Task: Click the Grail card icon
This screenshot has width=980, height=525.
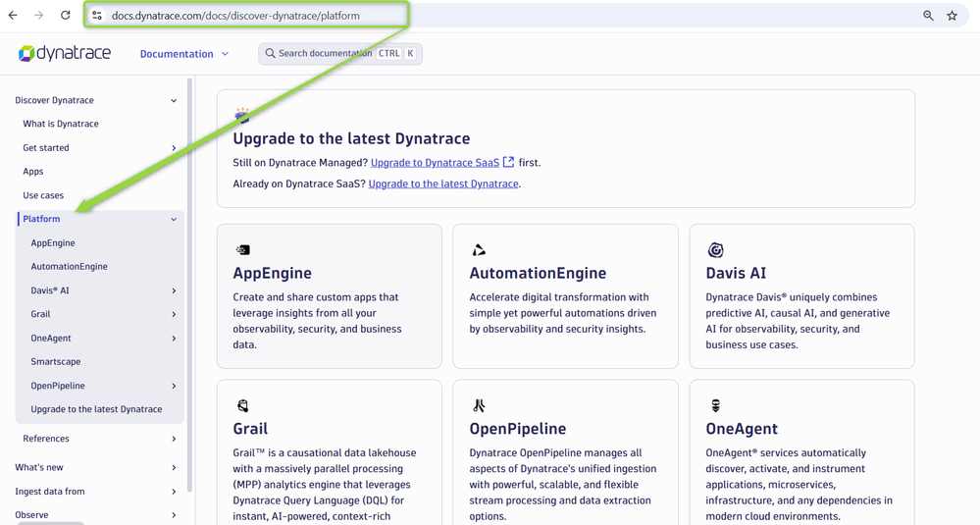Action: point(243,405)
